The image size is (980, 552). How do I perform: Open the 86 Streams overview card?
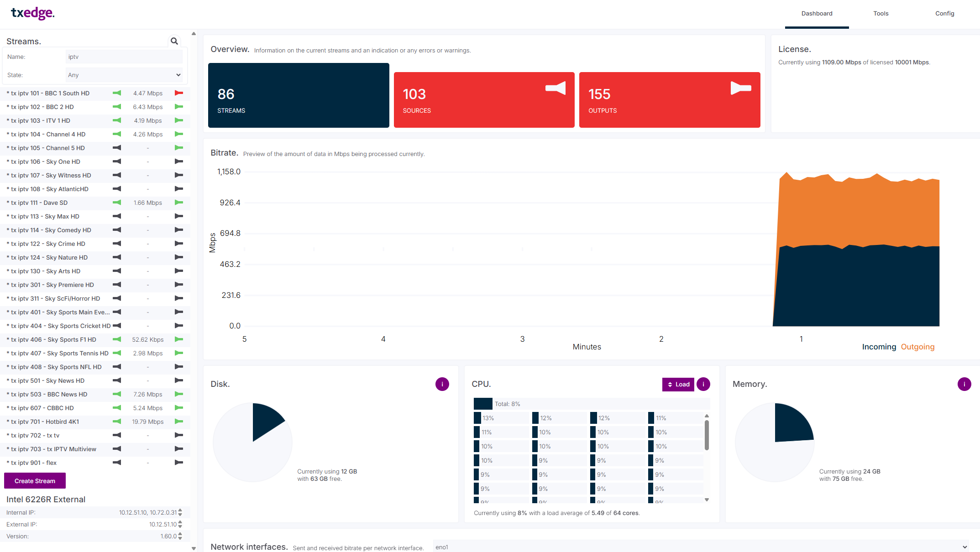click(x=299, y=95)
